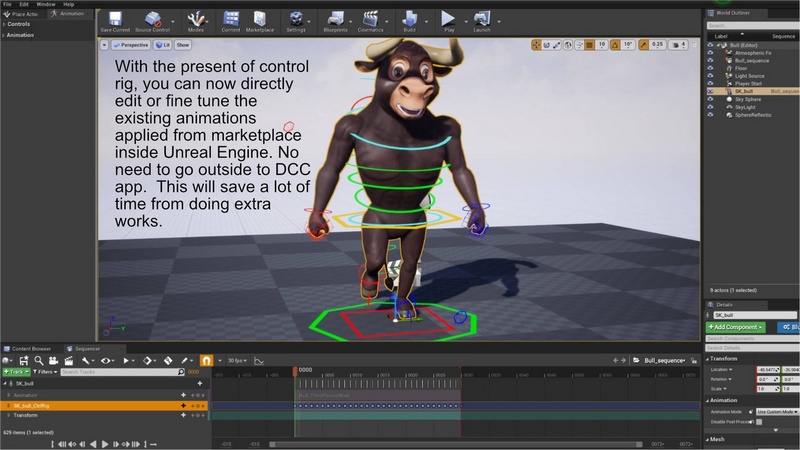Open the Marketplace from the toolbar
The width and height of the screenshot is (800, 450).
(261, 19)
